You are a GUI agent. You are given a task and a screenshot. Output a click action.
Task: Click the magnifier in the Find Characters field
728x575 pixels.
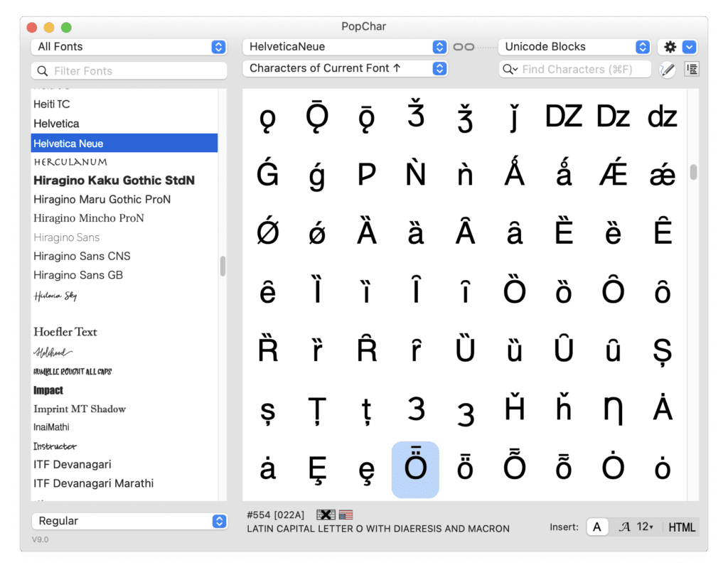[x=508, y=69]
